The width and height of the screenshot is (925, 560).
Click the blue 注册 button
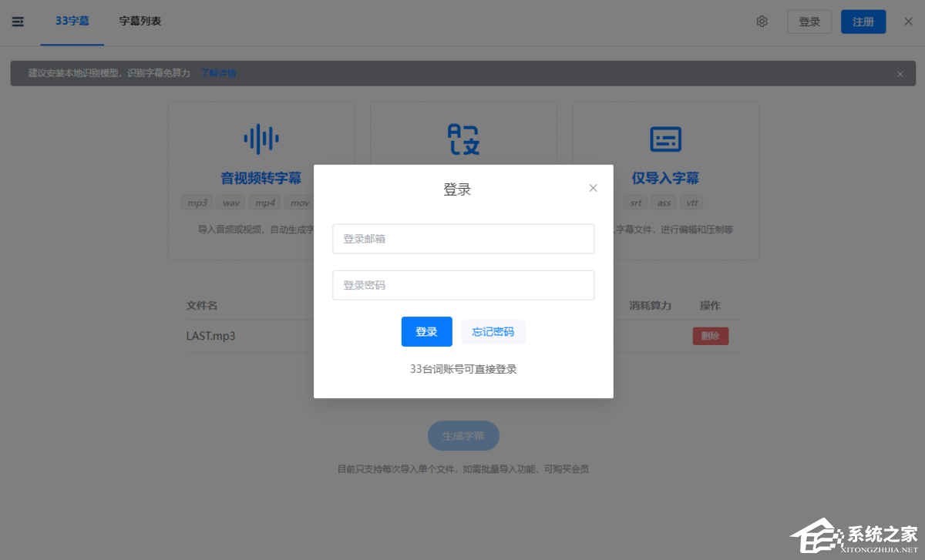tap(863, 22)
